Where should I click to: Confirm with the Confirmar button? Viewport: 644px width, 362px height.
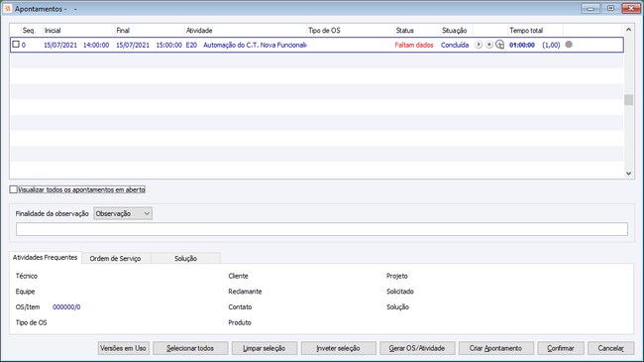(561, 348)
